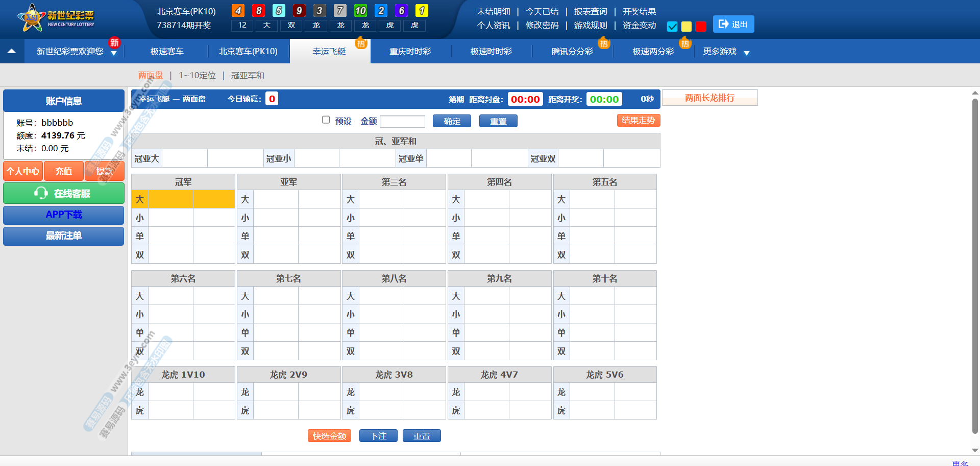This screenshot has height=466, width=980.
Task: Click the 下注 place bet button
Action: 378,436
